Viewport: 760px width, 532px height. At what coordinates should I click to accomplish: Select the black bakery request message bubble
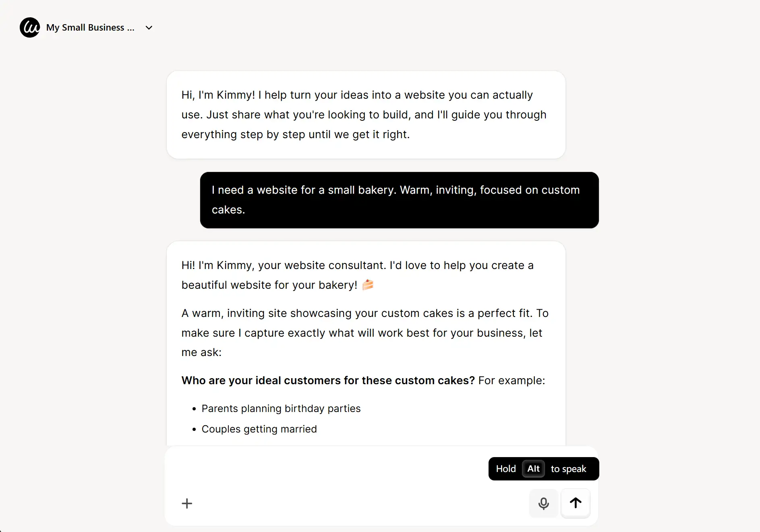(399, 200)
